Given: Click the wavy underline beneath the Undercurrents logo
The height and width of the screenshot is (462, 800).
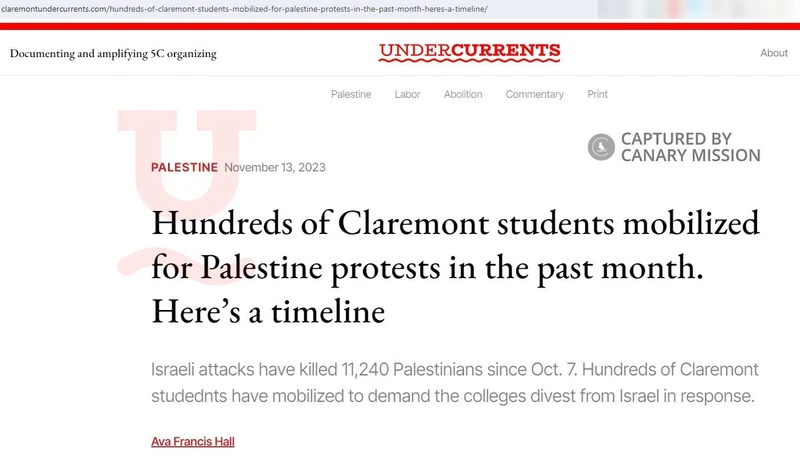Looking at the screenshot, I should (469, 64).
